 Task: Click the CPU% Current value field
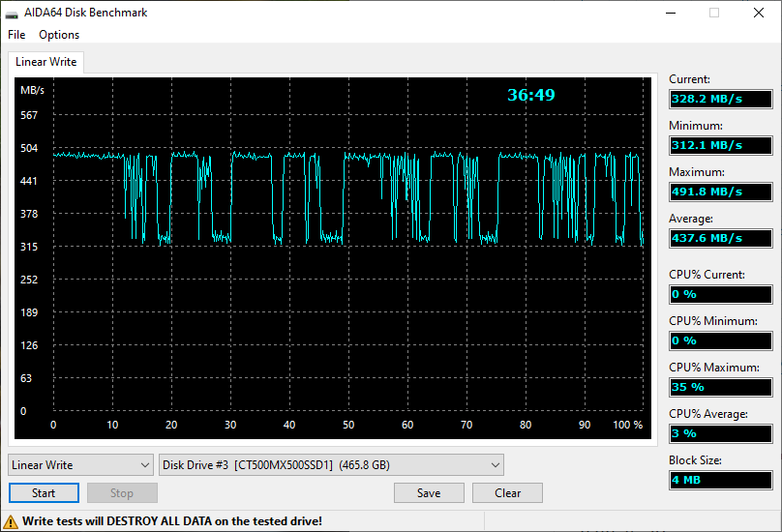pos(721,294)
